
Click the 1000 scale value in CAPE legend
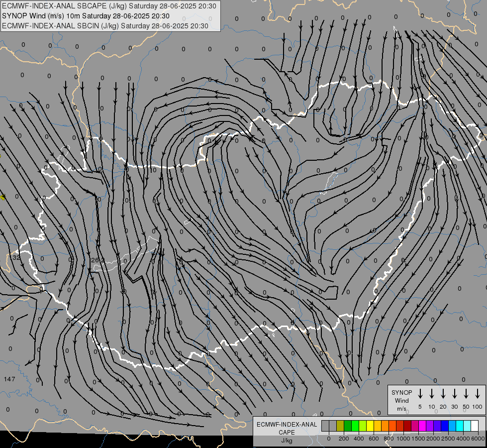[403, 439]
